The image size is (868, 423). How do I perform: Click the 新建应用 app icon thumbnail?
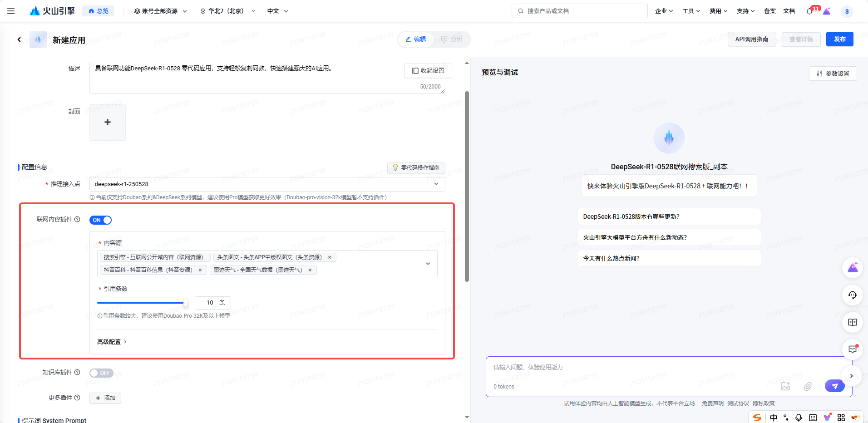tap(38, 39)
